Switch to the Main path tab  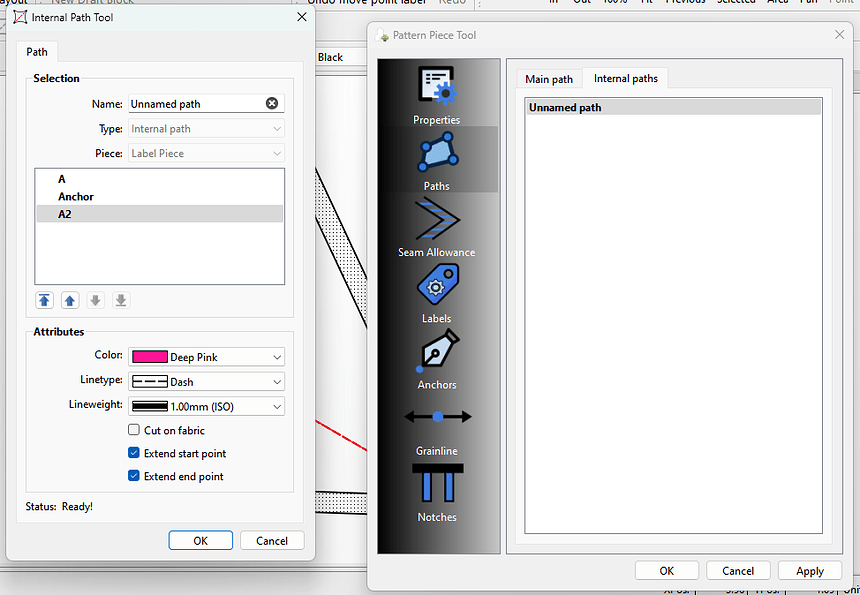(549, 79)
